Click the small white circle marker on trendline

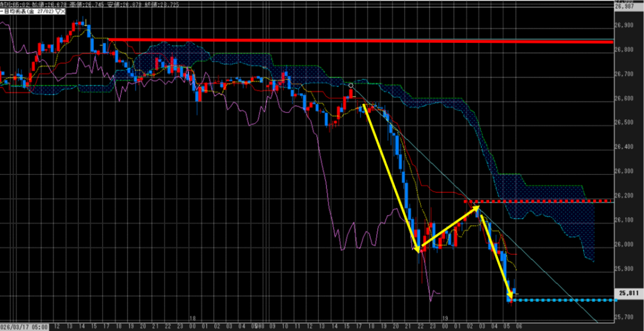pos(350,84)
